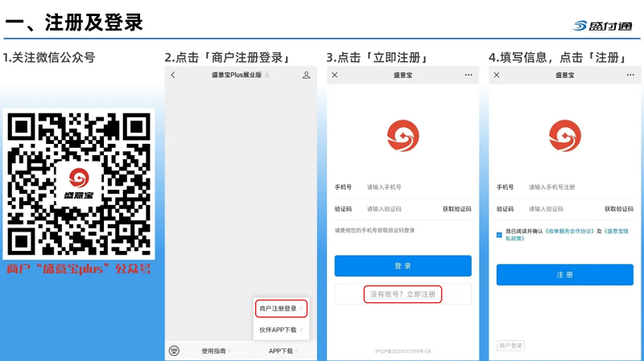Tap the back chevron in 盛意宝Plus展业版 header
Image resolution: width=644 pixels, height=361 pixels.
(173, 75)
